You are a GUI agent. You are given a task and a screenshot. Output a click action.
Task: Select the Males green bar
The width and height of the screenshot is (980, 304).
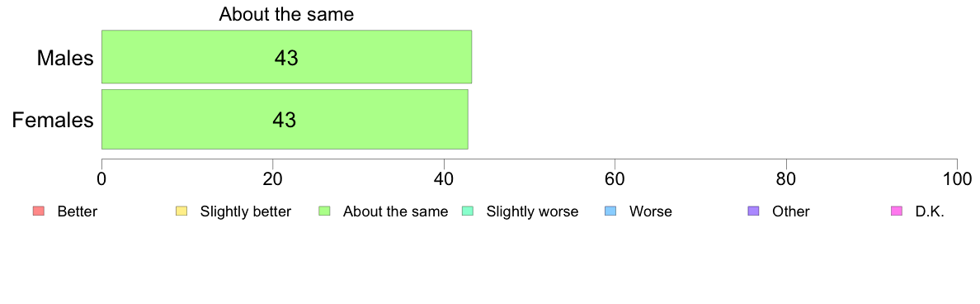(x=286, y=56)
